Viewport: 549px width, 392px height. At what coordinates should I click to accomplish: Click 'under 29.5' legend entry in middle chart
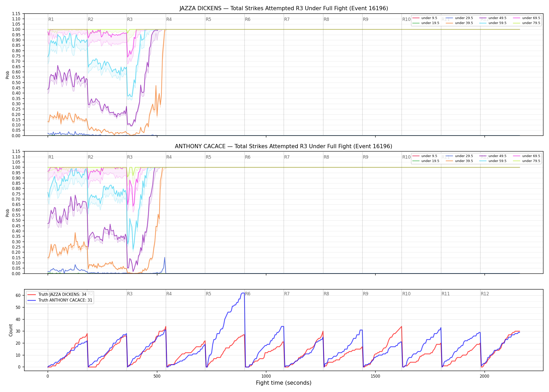[x=459, y=156]
